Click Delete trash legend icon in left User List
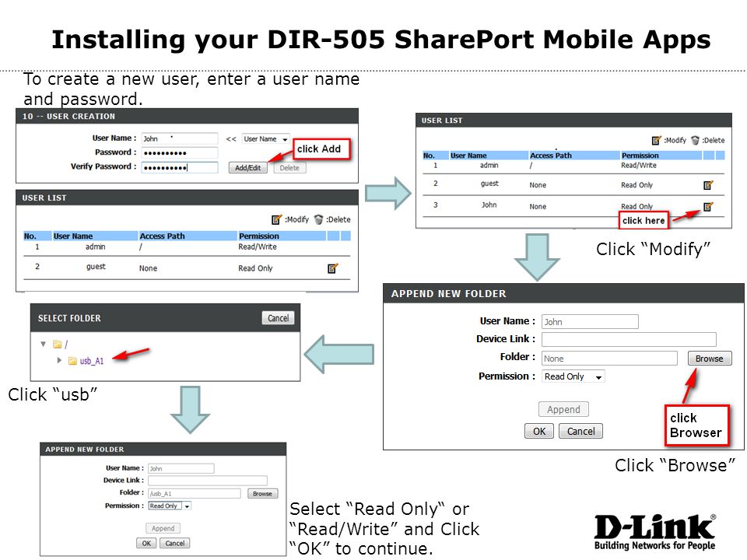This screenshot has width=747, height=560. point(318,219)
